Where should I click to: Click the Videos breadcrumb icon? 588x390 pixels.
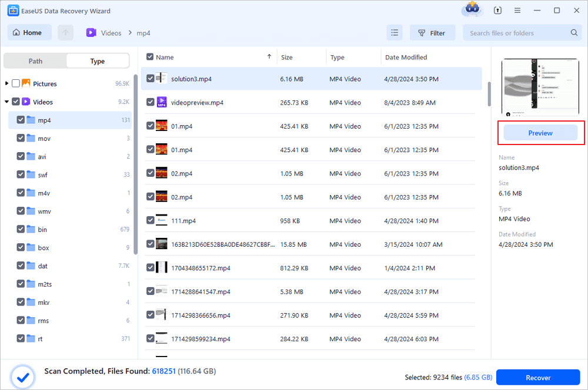(91, 32)
